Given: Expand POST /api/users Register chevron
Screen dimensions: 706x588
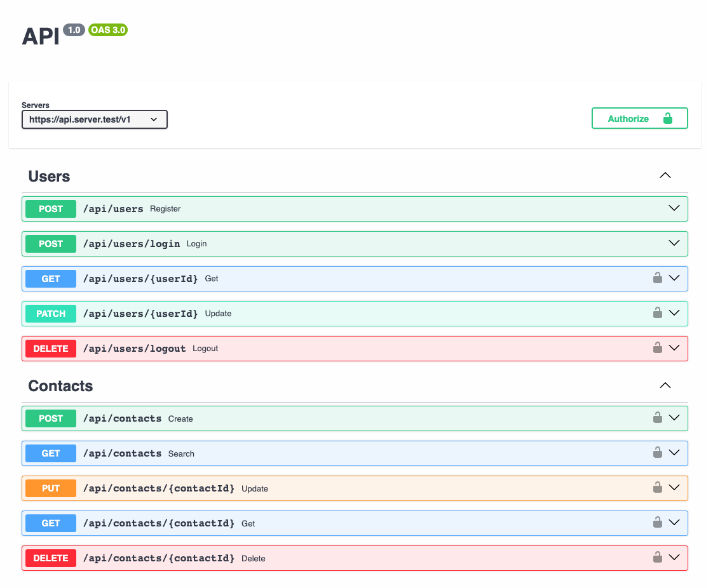Looking at the screenshot, I should point(674,208).
